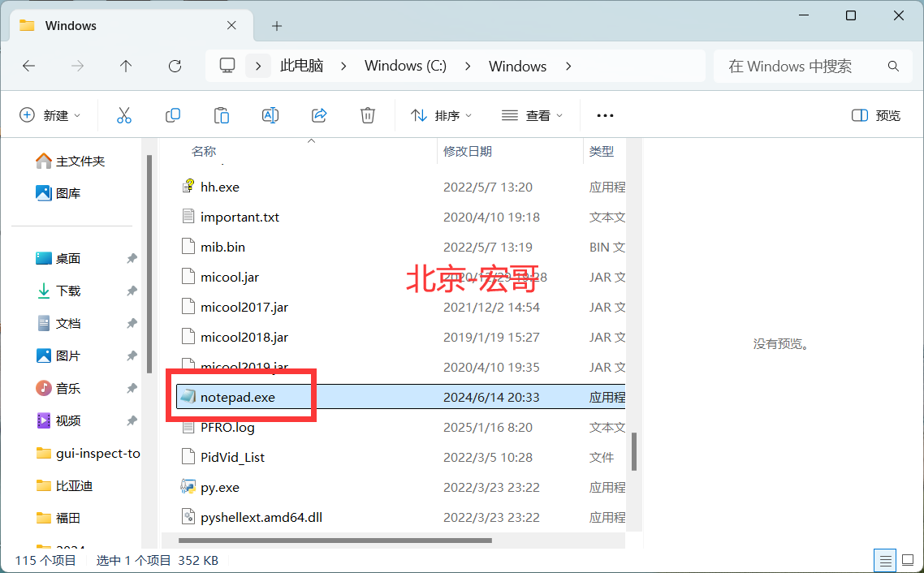Click the notepad.exe file icon
This screenshot has height=573, width=924.
tap(188, 396)
